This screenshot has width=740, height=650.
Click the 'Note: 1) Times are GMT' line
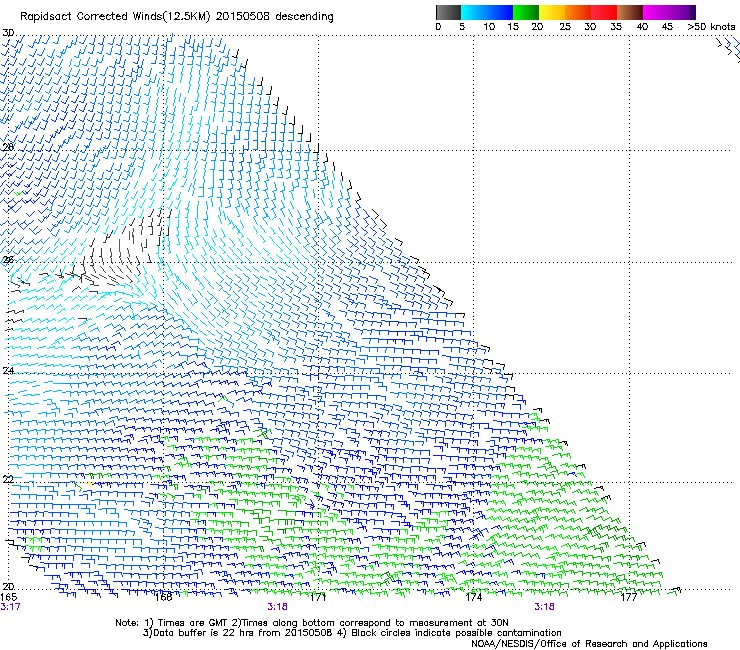[312, 623]
